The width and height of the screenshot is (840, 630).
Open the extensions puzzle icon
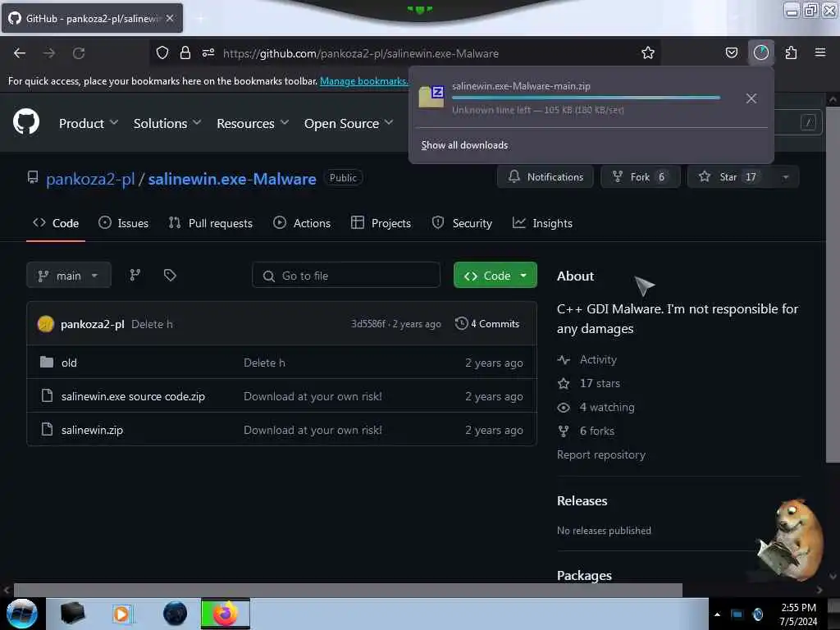click(x=791, y=52)
